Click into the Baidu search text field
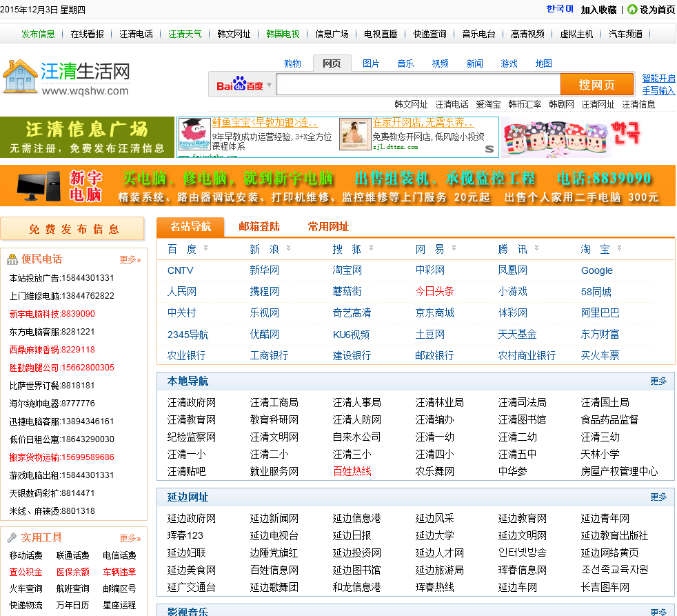This screenshot has width=677, height=616. [418, 85]
